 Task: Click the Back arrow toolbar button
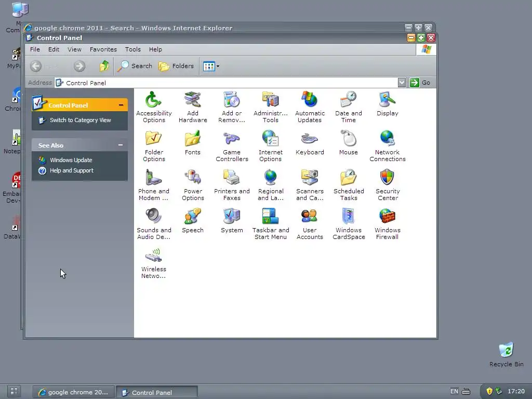(36, 66)
